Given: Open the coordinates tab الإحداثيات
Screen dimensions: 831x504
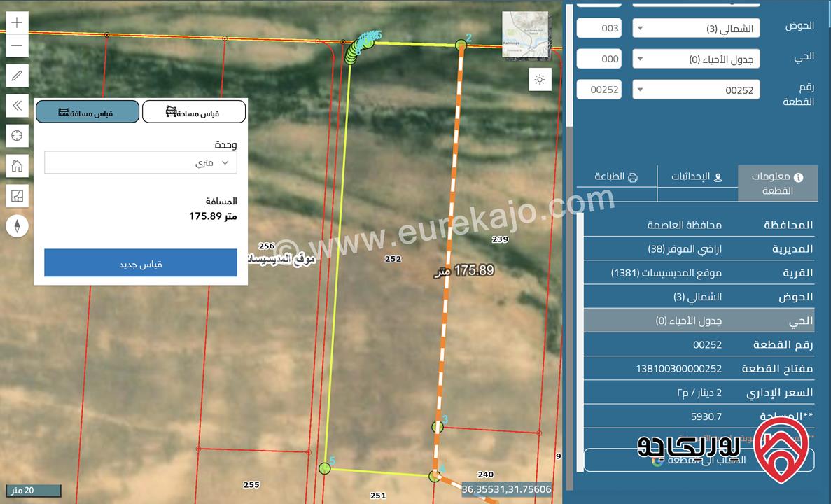Looking at the screenshot, I should tap(697, 176).
